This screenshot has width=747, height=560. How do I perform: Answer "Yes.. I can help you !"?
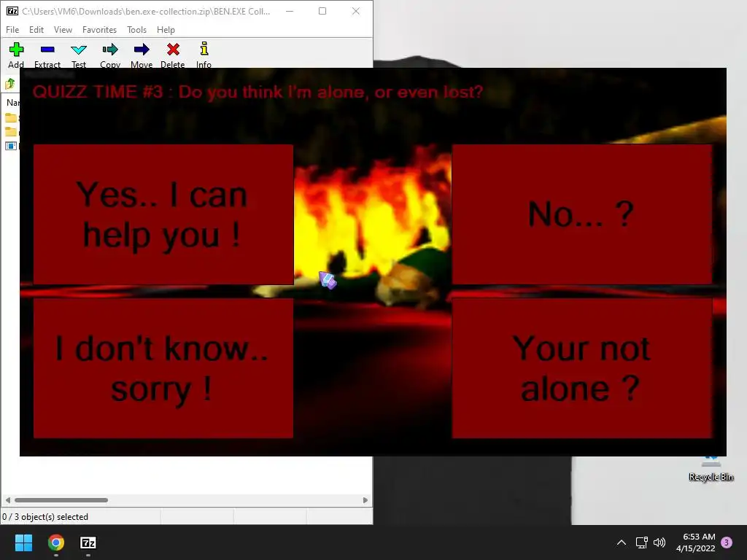[163, 214]
